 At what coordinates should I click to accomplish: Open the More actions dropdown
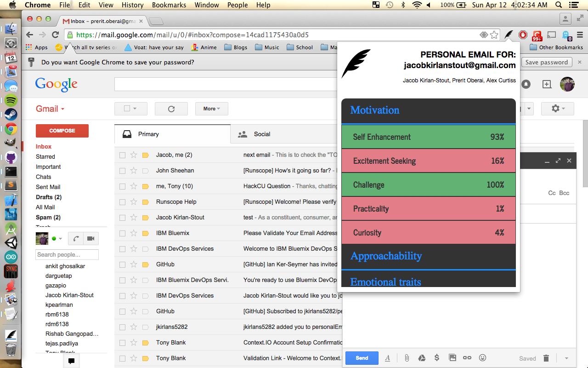pos(212,109)
